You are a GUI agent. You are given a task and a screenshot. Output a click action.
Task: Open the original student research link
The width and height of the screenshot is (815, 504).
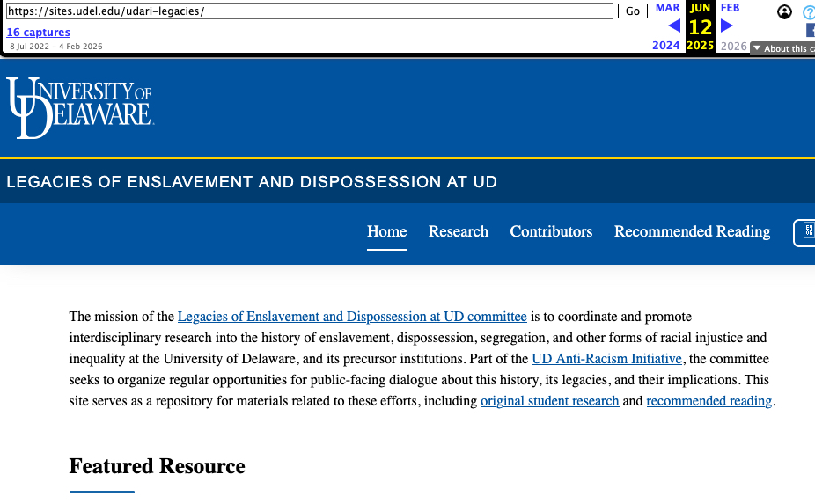click(549, 401)
